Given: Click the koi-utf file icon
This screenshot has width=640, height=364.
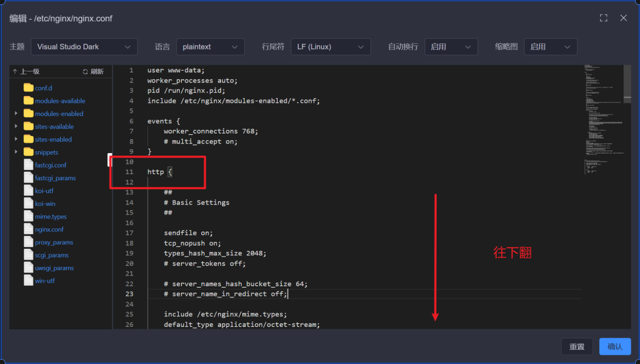Looking at the screenshot, I should pyautogui.click(x=28, y=191).
